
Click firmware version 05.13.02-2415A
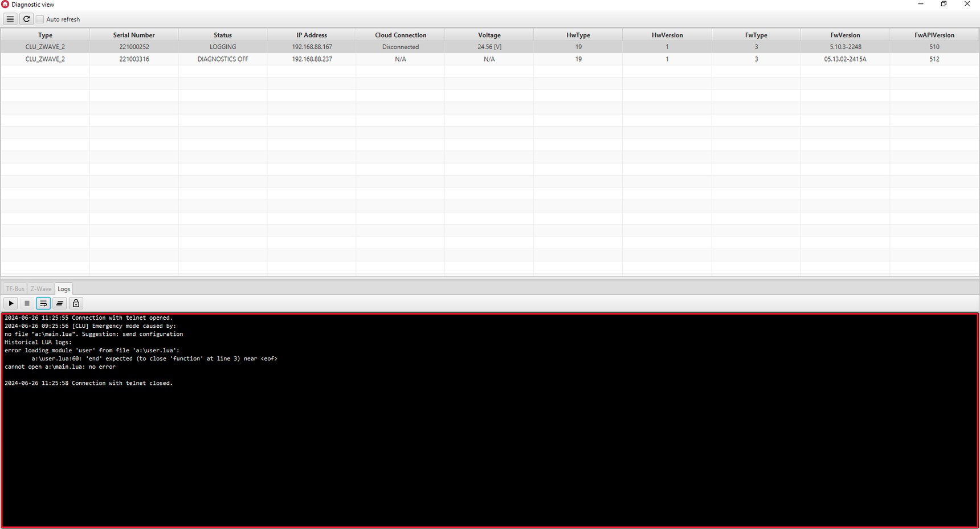845,59
